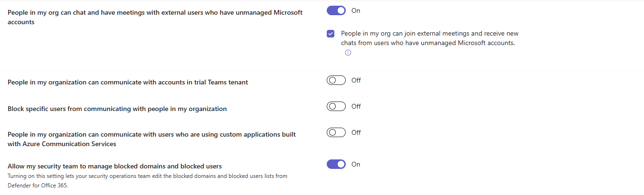Click the On label for security team setting
The height and width of the screenshot is (195, 644).
point(356,164)
